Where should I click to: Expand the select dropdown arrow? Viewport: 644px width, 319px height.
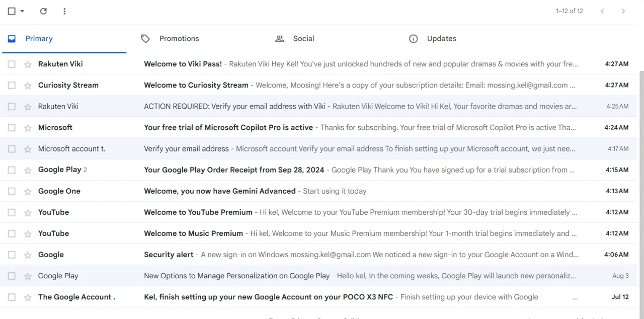(x=22, y=11)
